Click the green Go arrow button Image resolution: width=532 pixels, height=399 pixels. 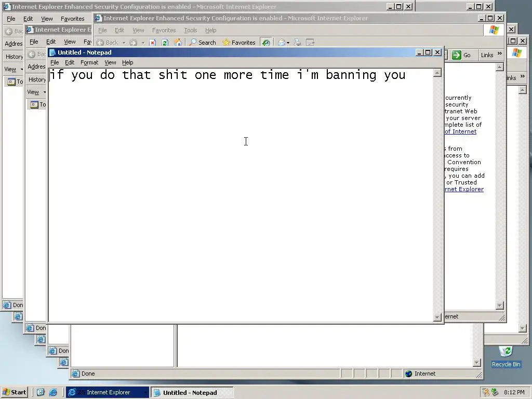[456, 55]
